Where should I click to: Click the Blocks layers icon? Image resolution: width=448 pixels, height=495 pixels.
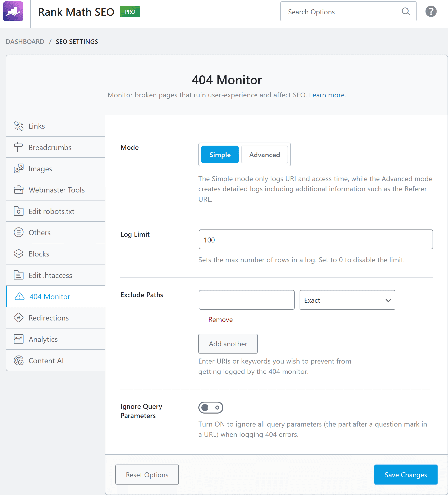18,254
